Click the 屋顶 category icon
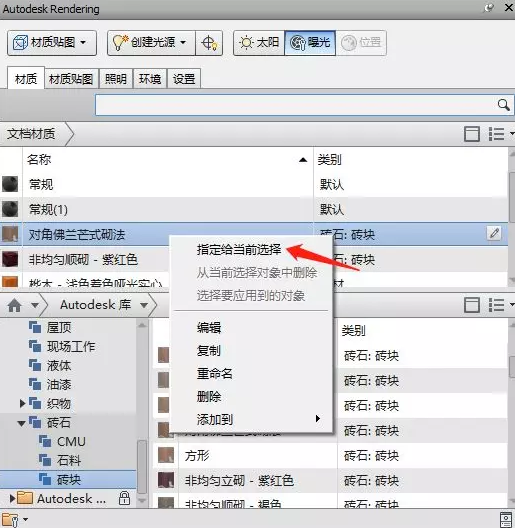The height and width of the screenshot is (528, 515). [x=35, y=327]
